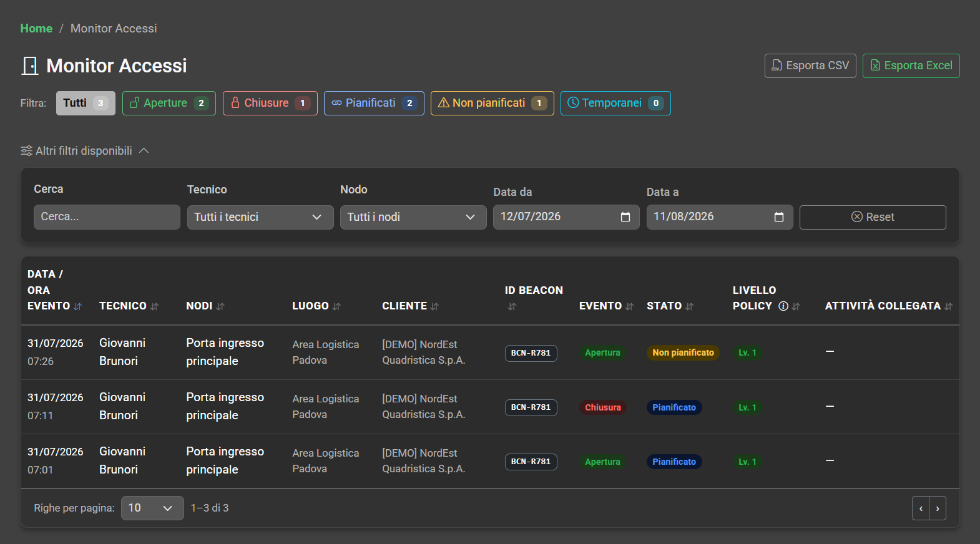The width and height of the screenshot is (980, 544).
Task: Select the Tutti filter tab
Action: [86, 103]
